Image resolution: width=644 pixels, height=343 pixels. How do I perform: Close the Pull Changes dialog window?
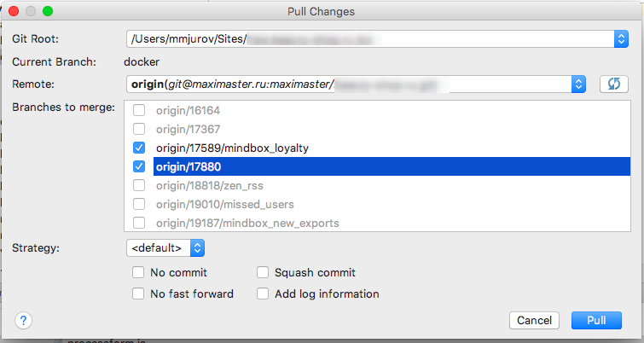click(x=16, y=12)
